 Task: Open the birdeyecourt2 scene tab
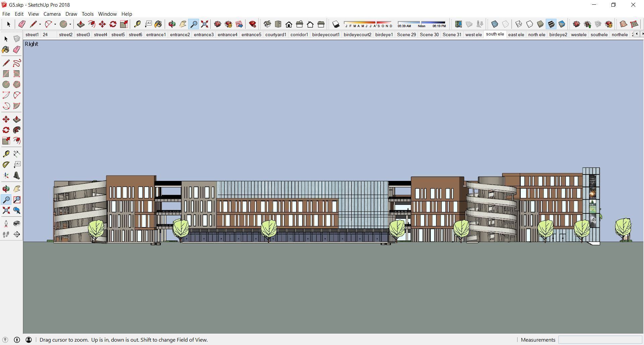click(358, 34)
